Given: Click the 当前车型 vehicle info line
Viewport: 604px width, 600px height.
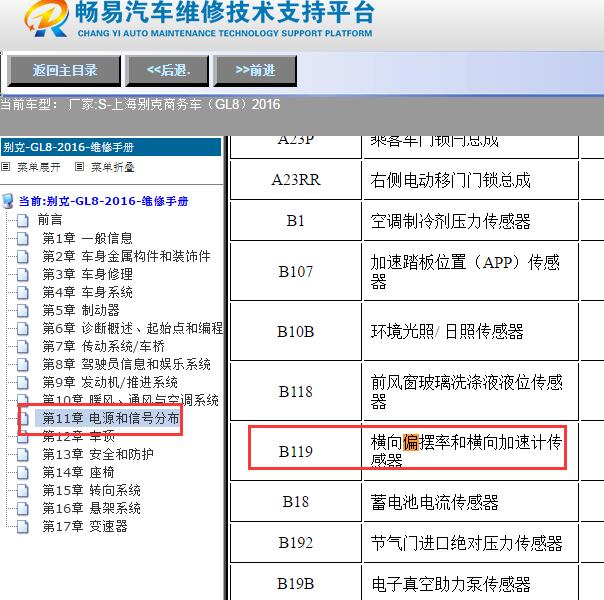Looking at the screenshot, I should pos(140,104).
